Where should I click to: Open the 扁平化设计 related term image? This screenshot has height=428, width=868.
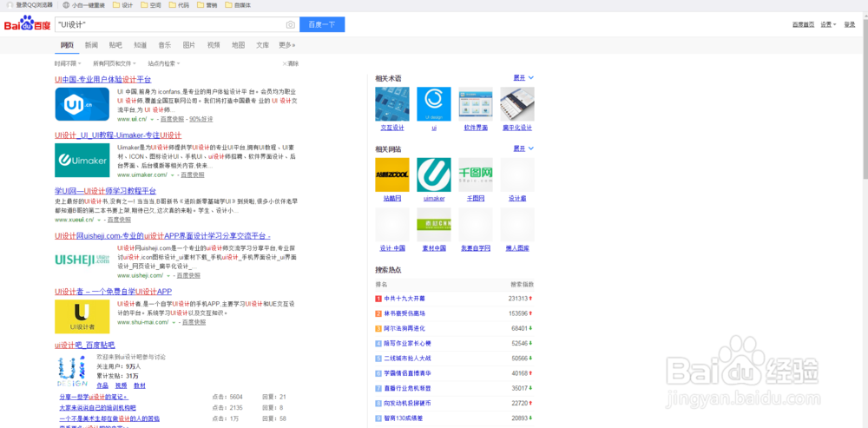(517, 104)
